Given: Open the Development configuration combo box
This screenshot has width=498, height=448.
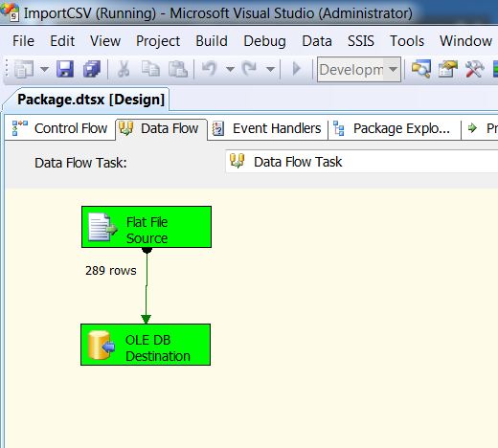Looking at the screenshot, I should pos(359,70).
